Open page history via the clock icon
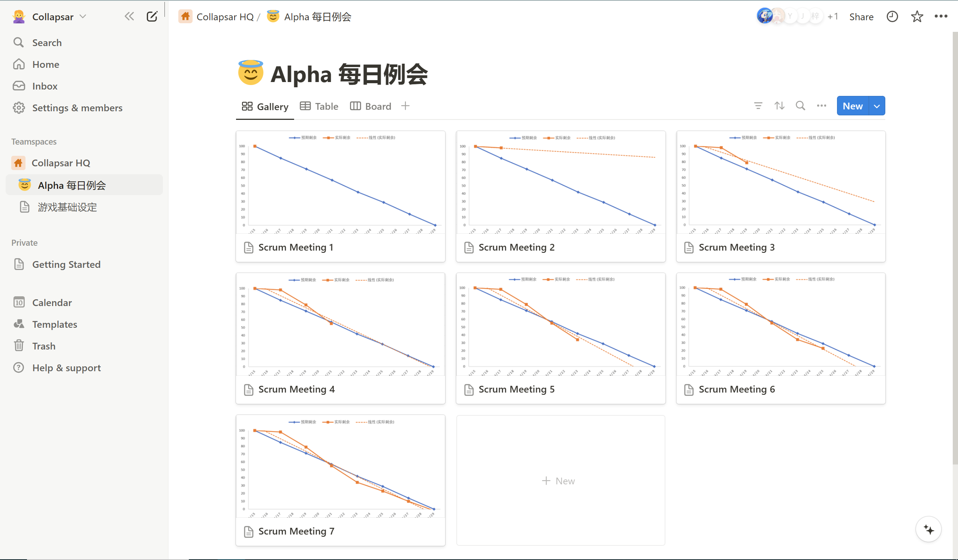The height and width of the screenshot is (560, 958). (892, 16)
